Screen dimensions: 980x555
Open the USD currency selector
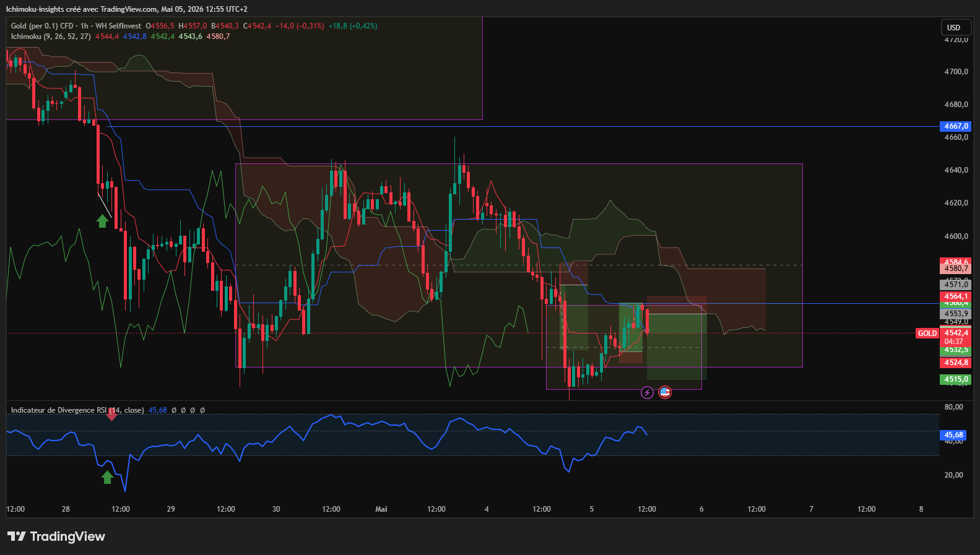953,27
